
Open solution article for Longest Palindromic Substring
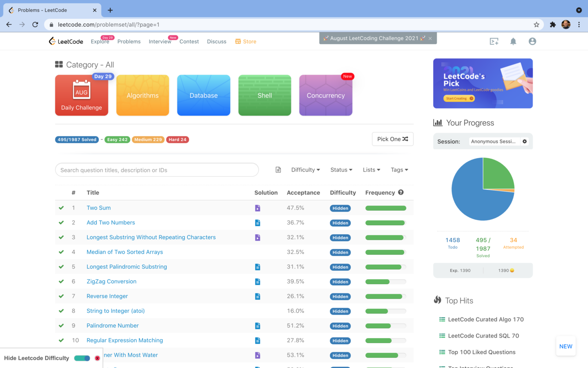click(258, 267)
